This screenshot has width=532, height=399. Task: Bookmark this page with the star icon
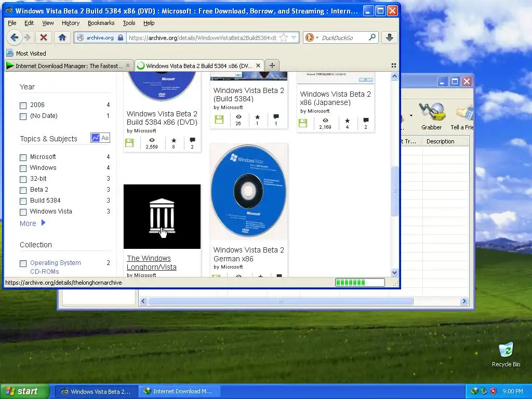284,37
